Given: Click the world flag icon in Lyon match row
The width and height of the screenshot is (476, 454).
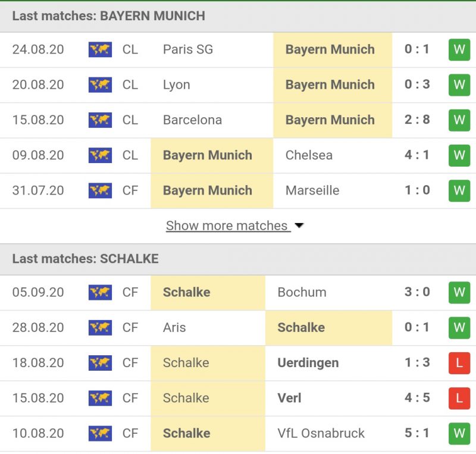Looking at the screenshot, I should pyautogui.click(x=100, y=84).
